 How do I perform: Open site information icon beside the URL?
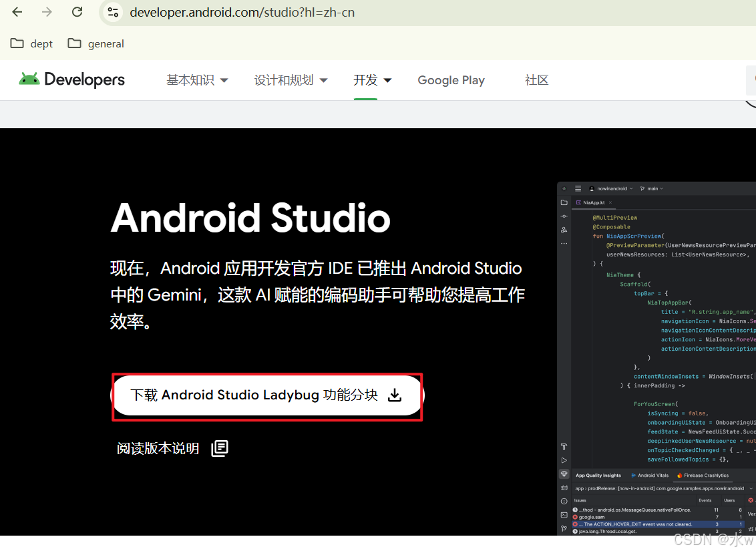(x=114, y=12)
